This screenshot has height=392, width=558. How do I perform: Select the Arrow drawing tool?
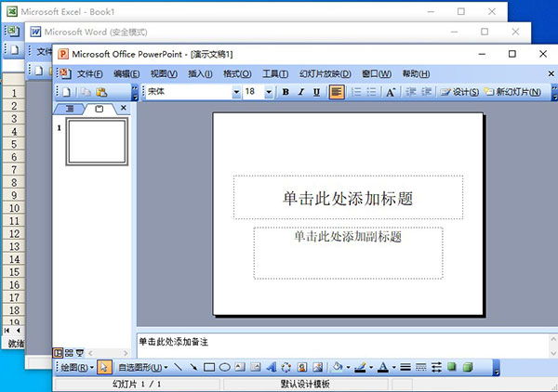(193, 367)
